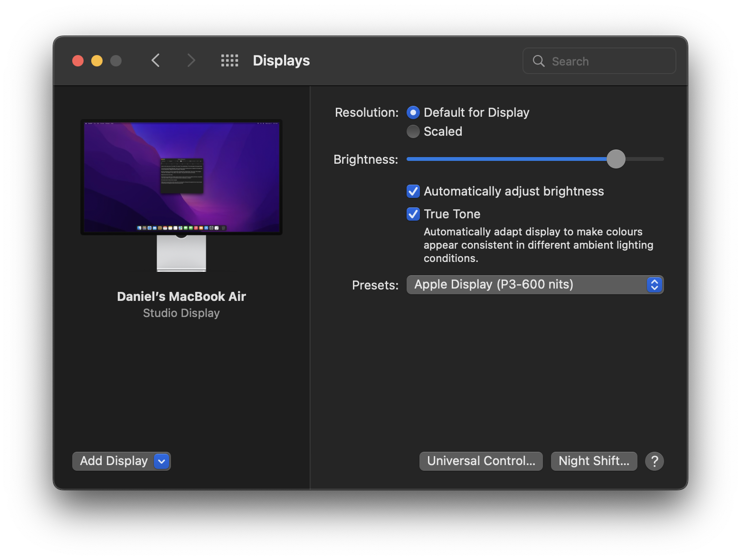The height and width of the screenshot is (560, 741).
Task: Open help with the question mark button
Action: [655, 461]
